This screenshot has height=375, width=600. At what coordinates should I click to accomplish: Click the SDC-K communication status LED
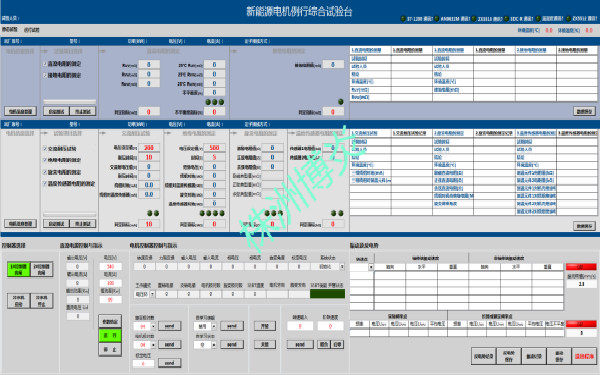pos(507,18)
